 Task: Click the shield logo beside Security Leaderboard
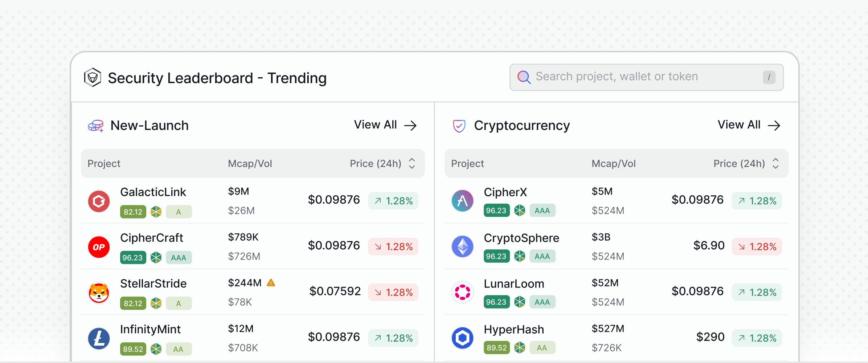click(x=93, y=77)
